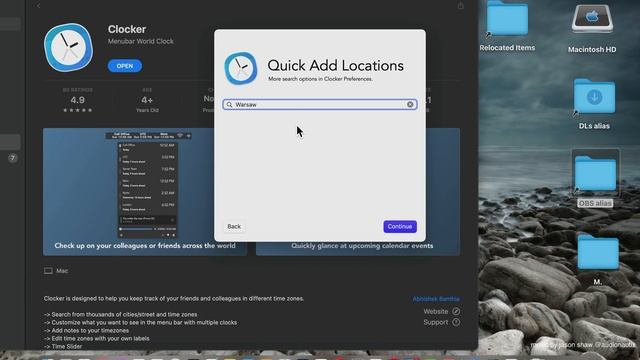Screen dimensions: 640x360
Task: Open the Abhishek Banthia developer link
Action: pos(436,299)
